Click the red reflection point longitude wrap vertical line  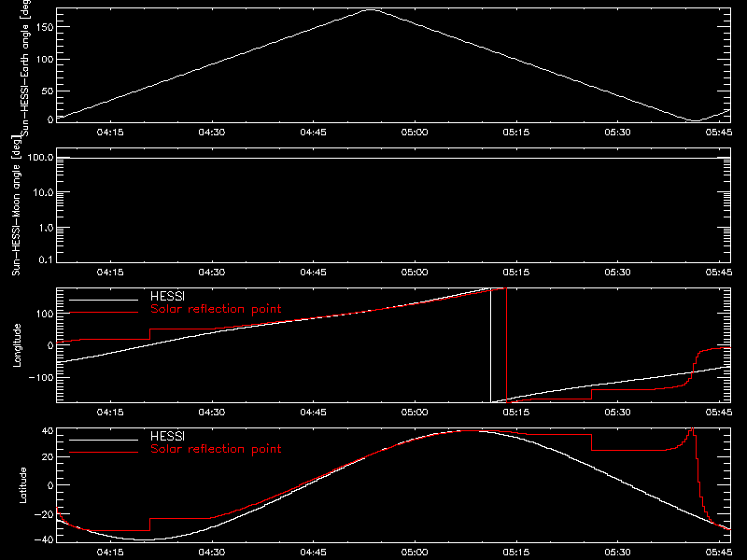pos(506,345)
